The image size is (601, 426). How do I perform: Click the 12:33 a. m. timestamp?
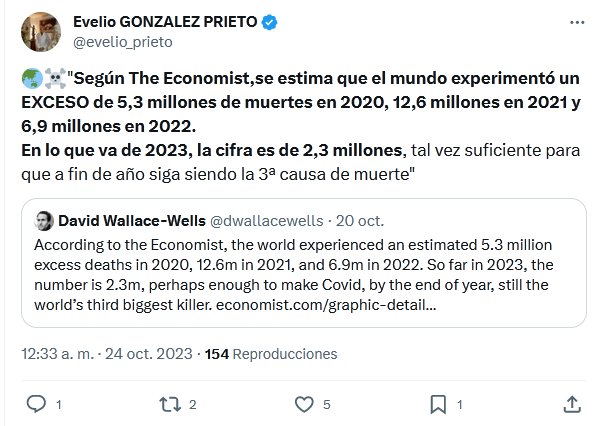click(x=55, y=354)
